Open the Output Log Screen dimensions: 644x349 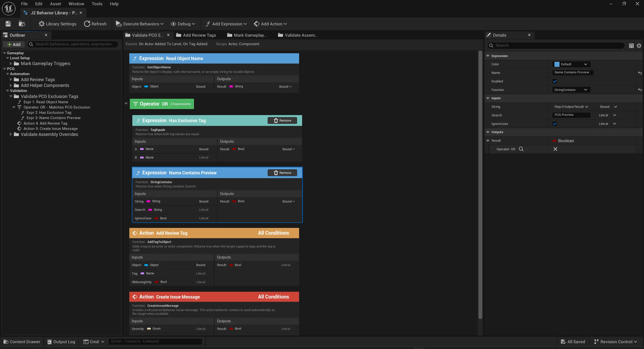click(61, 342)
